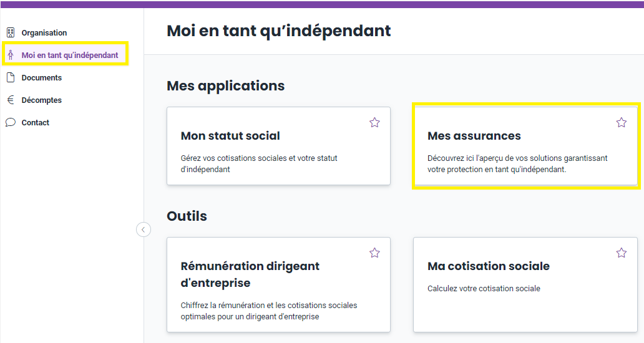This screenshot has height=343, width=644.
Task: Select Moi en tant qu'indépendant sidebar label
Action: pyautogui.click(x=70, y=55)
